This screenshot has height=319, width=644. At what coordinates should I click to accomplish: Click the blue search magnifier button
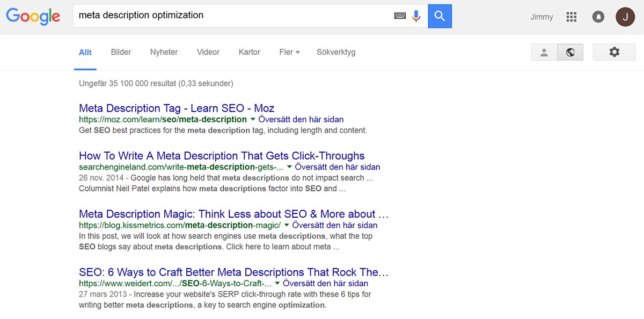440,16
